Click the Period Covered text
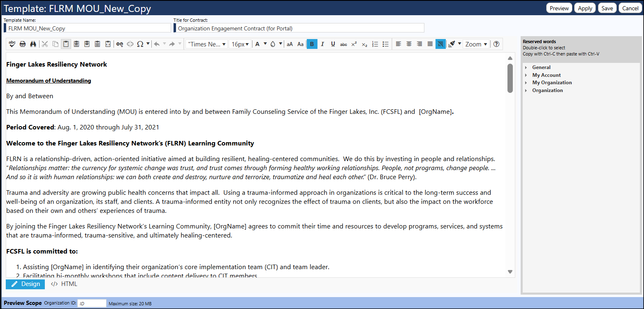The height and width of the screenshot is (309, 644). click(x=30, y=127)
